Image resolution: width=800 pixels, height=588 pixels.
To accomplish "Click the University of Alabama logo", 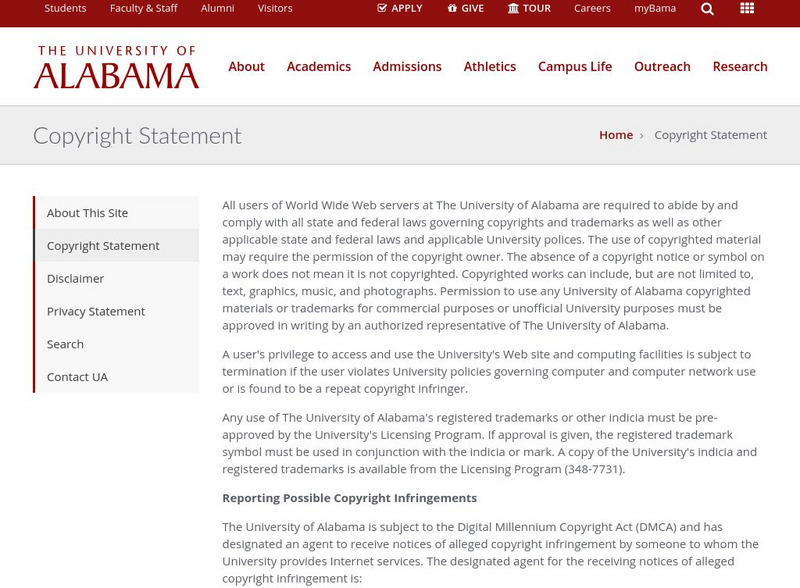I will click(x=116, y=67).
